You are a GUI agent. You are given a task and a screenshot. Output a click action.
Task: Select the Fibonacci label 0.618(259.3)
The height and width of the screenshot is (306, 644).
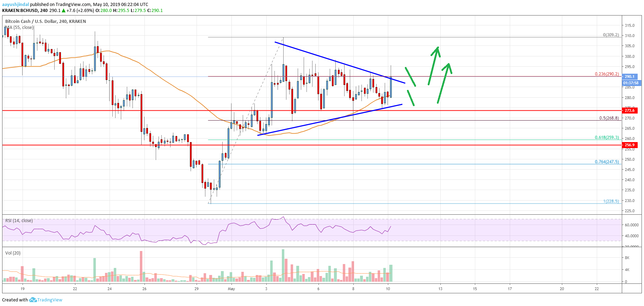coord(607,137)
